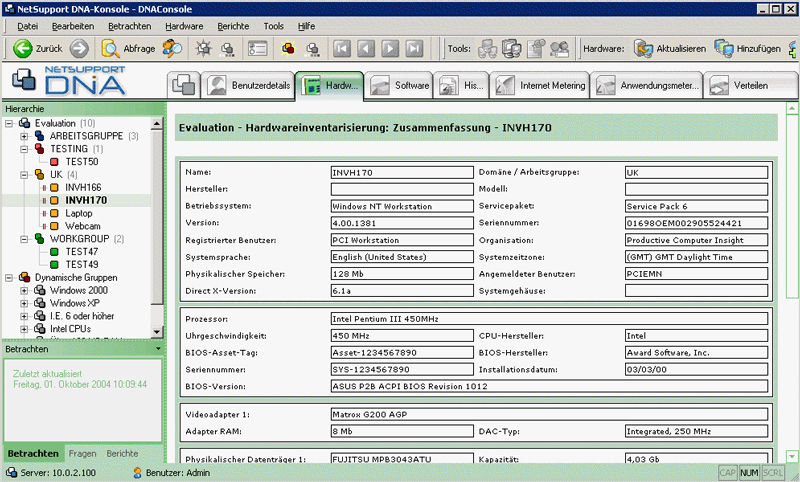Collapse the UK tree node
Image resolution: width=800 pixels, height=482 pixels.
(24, 174)
